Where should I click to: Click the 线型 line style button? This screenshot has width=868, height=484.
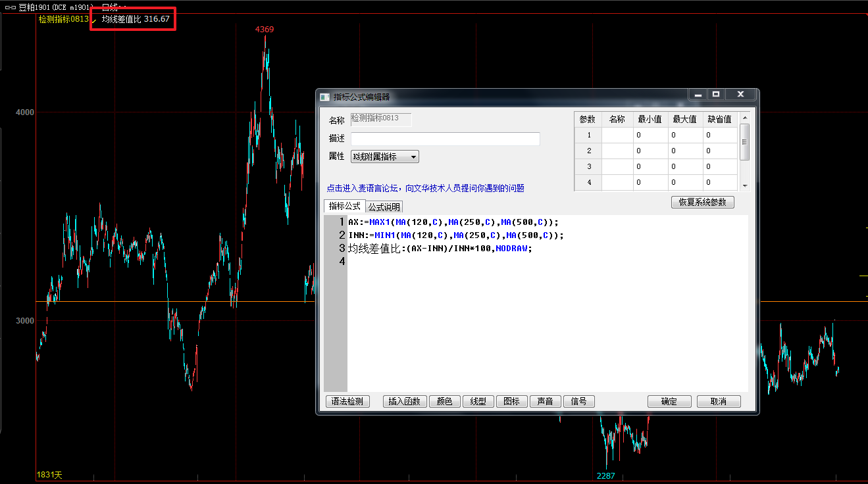(478, 402)
